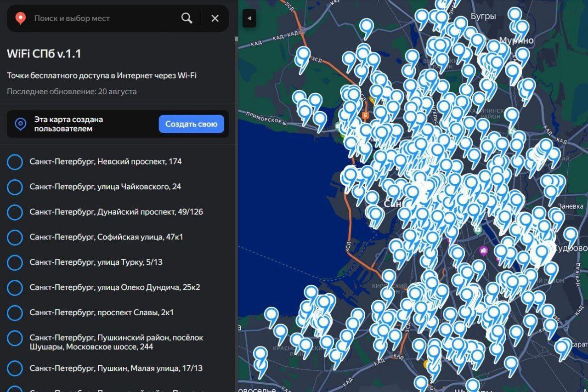The height and width of the screenshot is (392, 588).
Task: Clear search with the X icon
Action: tap(215, 18)
